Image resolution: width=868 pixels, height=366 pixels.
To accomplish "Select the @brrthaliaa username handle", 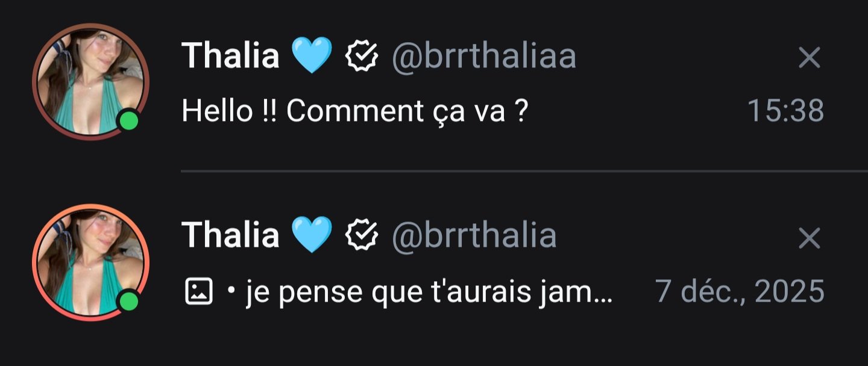I will tap(484, 57).
